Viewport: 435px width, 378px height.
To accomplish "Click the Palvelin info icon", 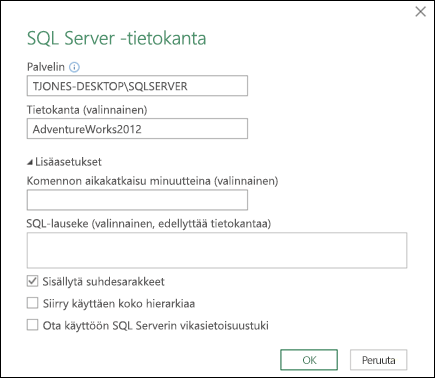I will coord(74,67).
